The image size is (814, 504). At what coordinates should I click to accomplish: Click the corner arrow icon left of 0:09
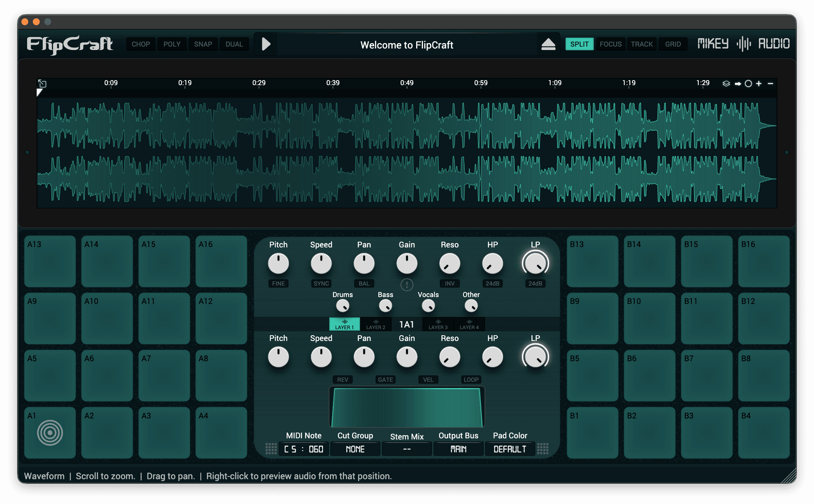click(42, 83)
